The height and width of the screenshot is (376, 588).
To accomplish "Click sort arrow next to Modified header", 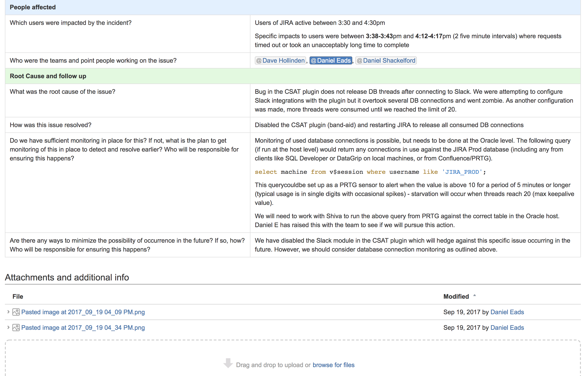I will click(474, 295).
